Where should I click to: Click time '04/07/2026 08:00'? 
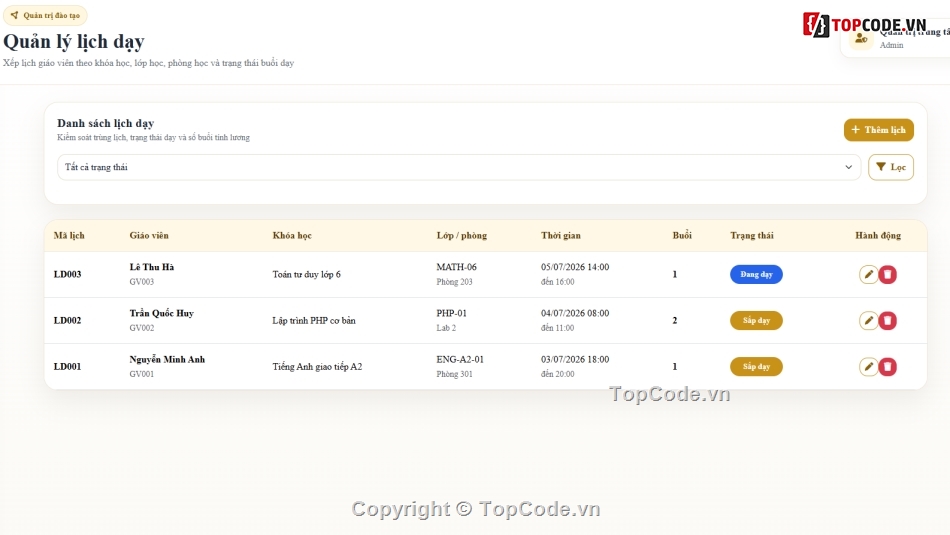point(575,313)
